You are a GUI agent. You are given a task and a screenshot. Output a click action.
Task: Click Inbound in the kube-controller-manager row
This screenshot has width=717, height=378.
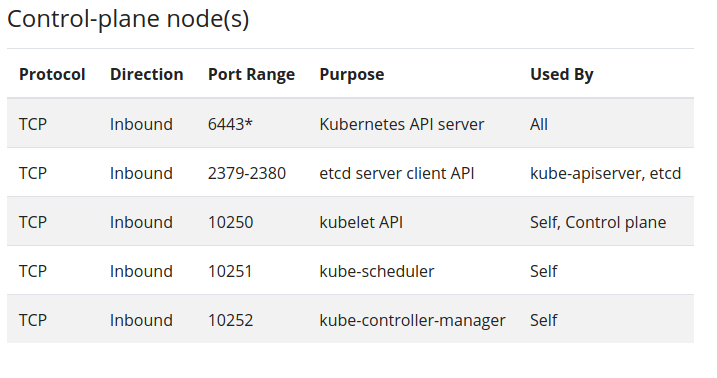tap(141, 320)
